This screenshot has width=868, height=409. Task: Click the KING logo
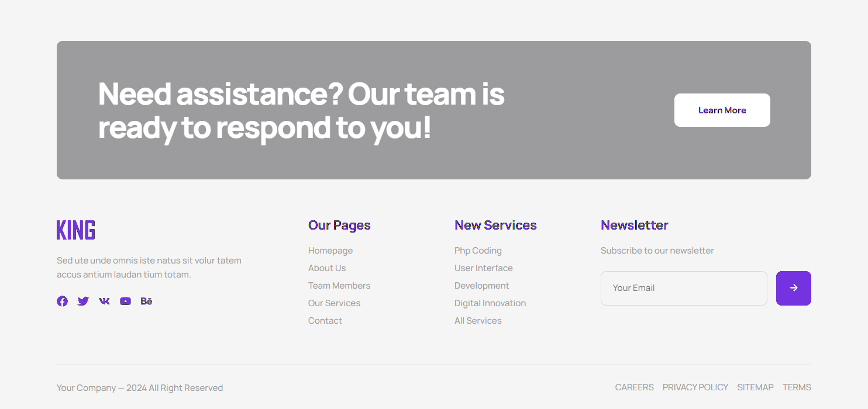click(76, 230)
